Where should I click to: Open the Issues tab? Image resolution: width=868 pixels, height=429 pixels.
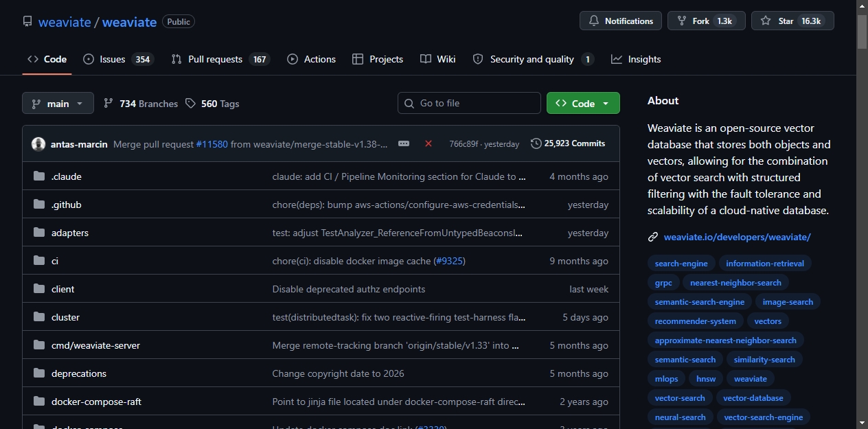click(118, 59)
